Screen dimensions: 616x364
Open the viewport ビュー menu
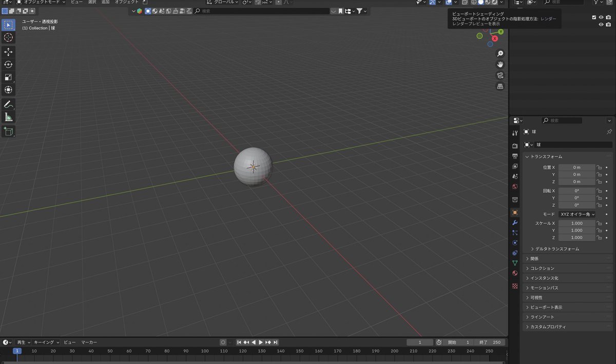pyautogui.click(x=76, y=2)
